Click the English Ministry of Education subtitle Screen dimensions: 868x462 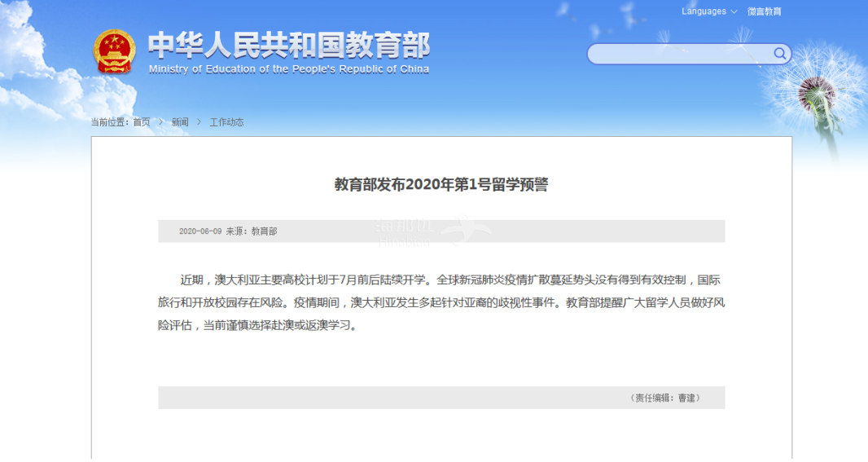(288, 70)
